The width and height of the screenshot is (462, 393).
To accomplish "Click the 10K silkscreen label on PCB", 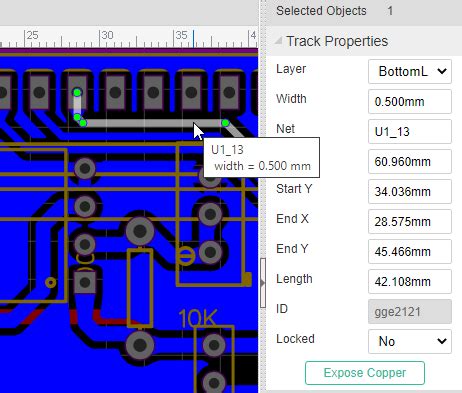I will coord(198,318).
